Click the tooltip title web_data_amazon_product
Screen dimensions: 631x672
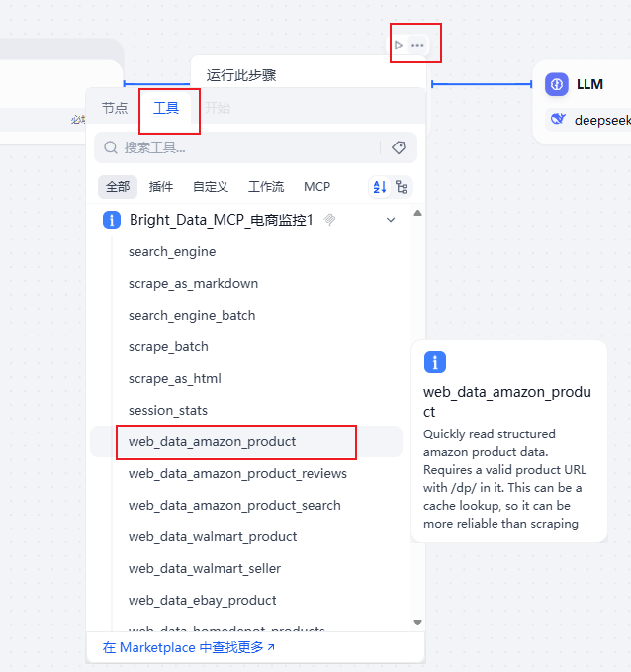(507, 402)
